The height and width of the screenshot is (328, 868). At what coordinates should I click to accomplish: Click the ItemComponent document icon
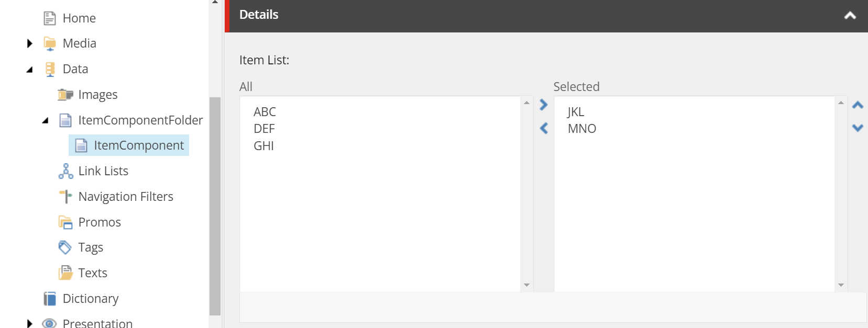point(81,145)
